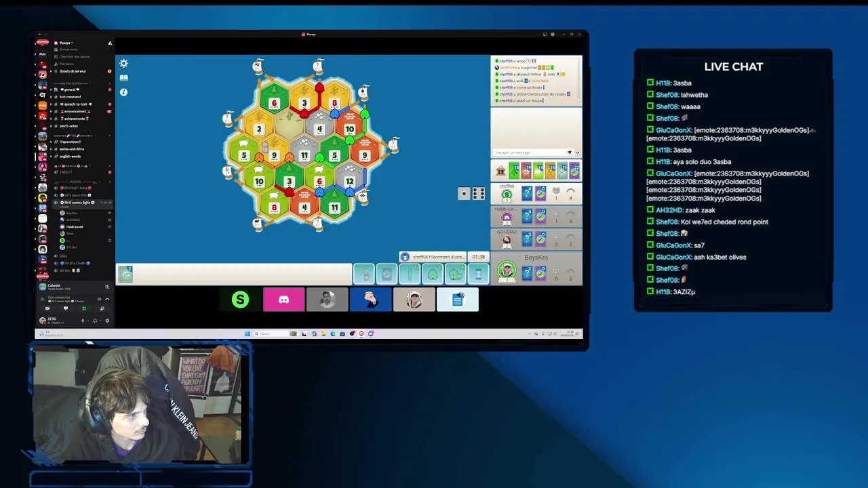
Task: Select the wool card stack in bank
Action: 538,171
